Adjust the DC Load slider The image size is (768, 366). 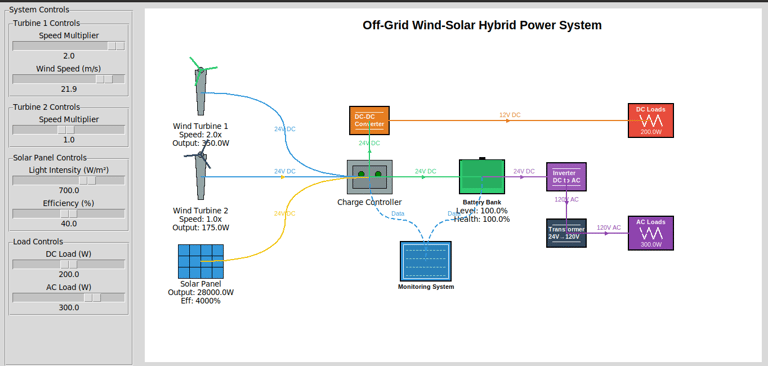[69, 264]
